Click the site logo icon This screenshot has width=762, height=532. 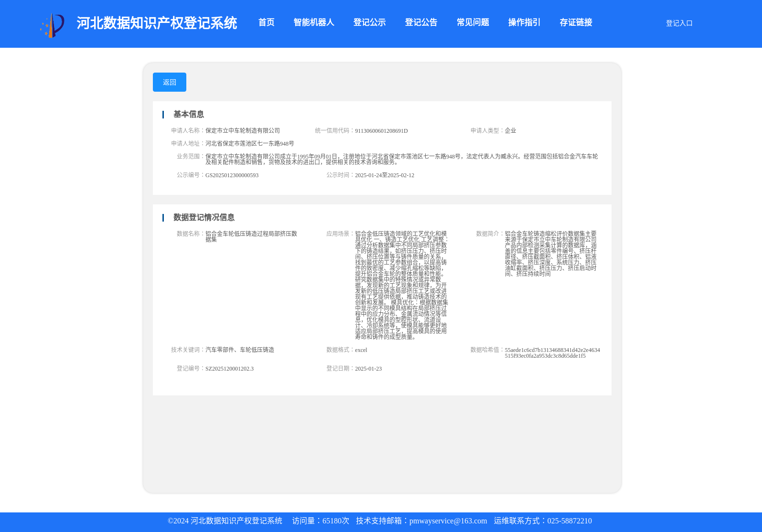52,25
